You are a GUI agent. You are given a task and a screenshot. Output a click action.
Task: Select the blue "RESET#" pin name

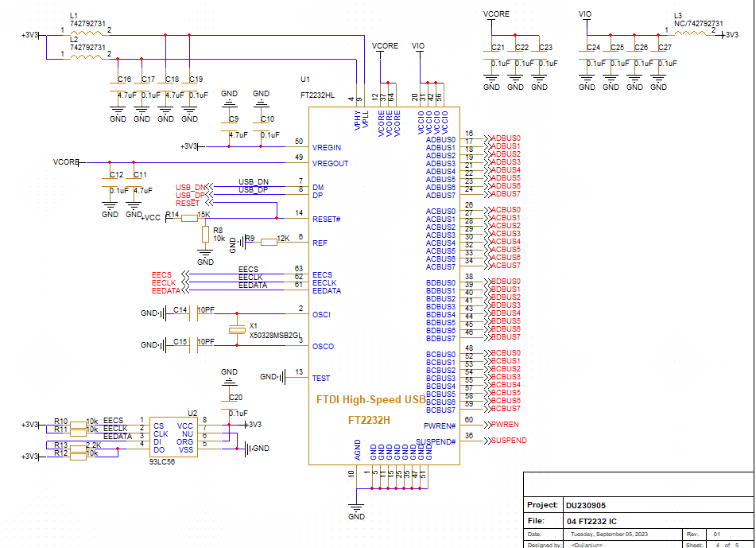coord(327,219)
